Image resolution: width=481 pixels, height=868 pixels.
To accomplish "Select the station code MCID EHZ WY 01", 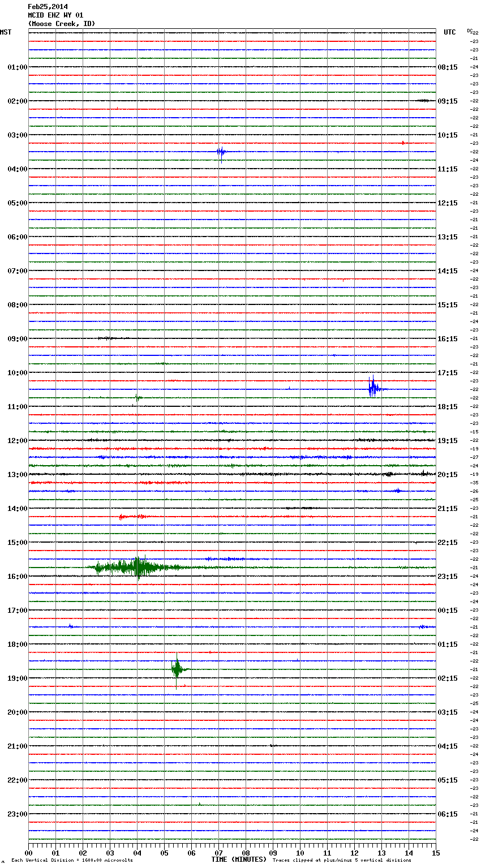I will (55, 15).
